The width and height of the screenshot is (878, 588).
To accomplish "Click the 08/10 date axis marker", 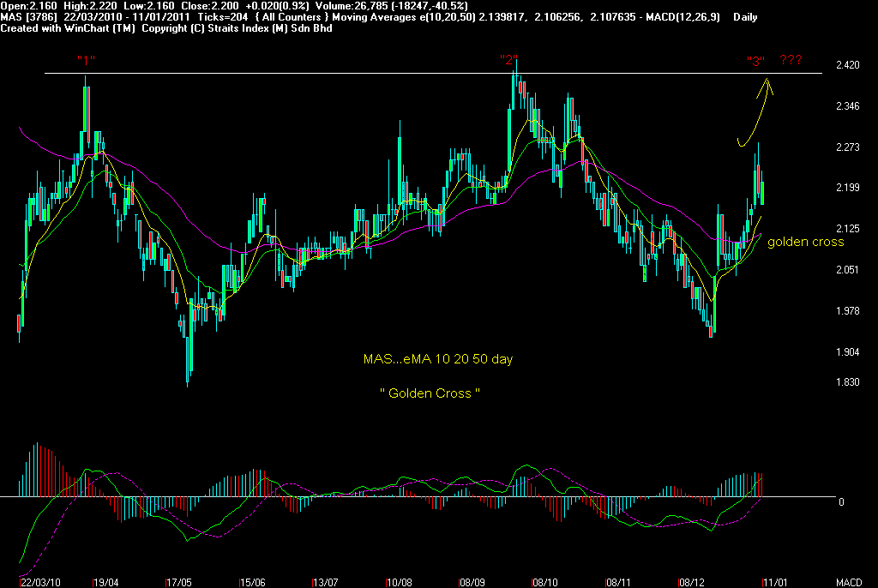I will (545, 582).
